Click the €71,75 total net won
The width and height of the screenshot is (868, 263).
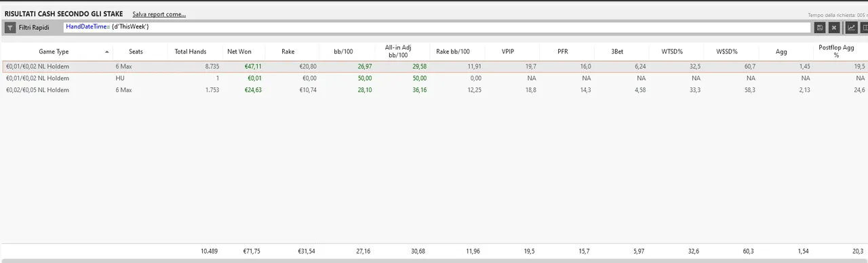pos(252,251)
